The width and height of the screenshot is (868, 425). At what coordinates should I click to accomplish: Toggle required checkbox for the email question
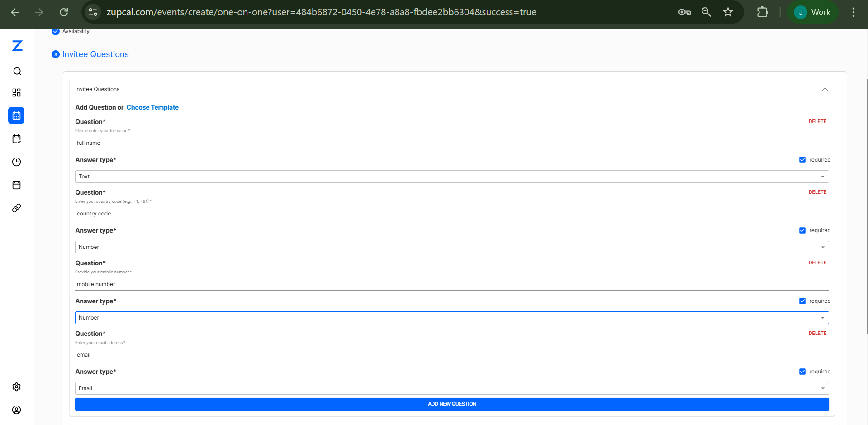coord(802,372)
